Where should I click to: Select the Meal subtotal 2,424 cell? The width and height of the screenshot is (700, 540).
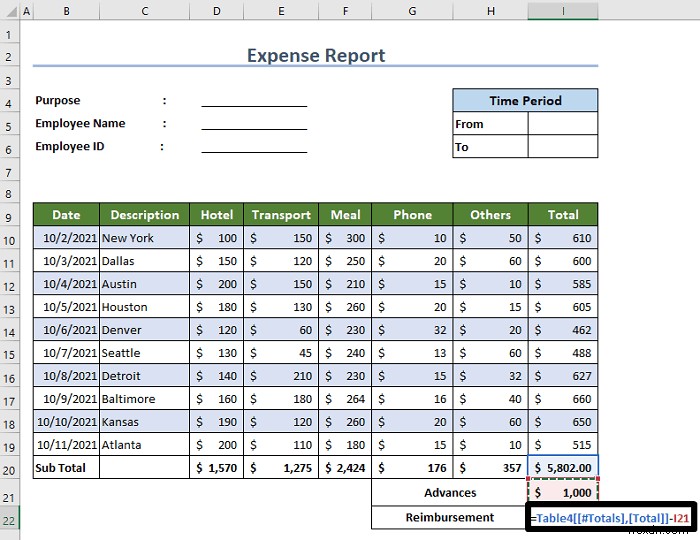[x=345, y=468]
